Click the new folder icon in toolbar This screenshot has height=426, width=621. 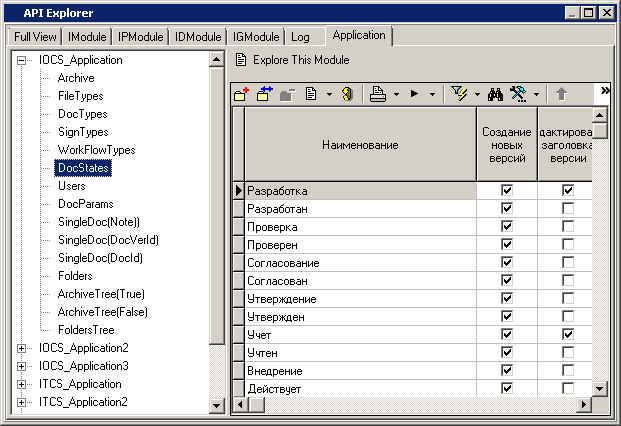coord(241,94)
